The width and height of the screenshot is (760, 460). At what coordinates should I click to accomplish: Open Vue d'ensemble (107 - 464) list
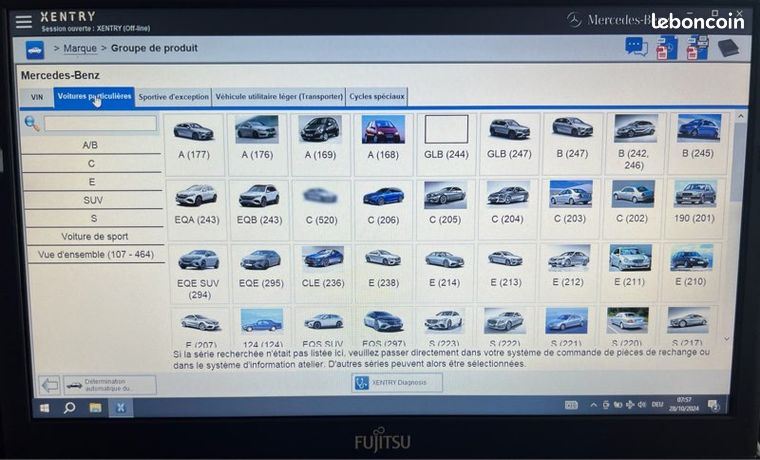(95, 254)
